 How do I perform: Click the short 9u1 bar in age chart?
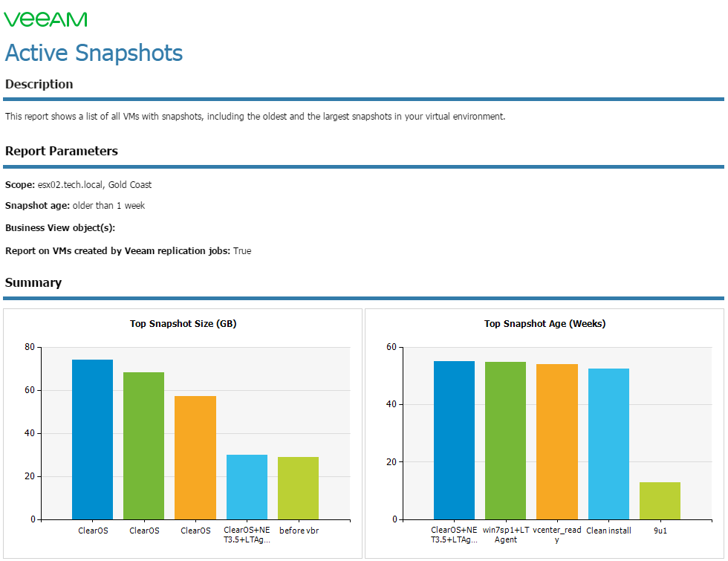(660, 501)
